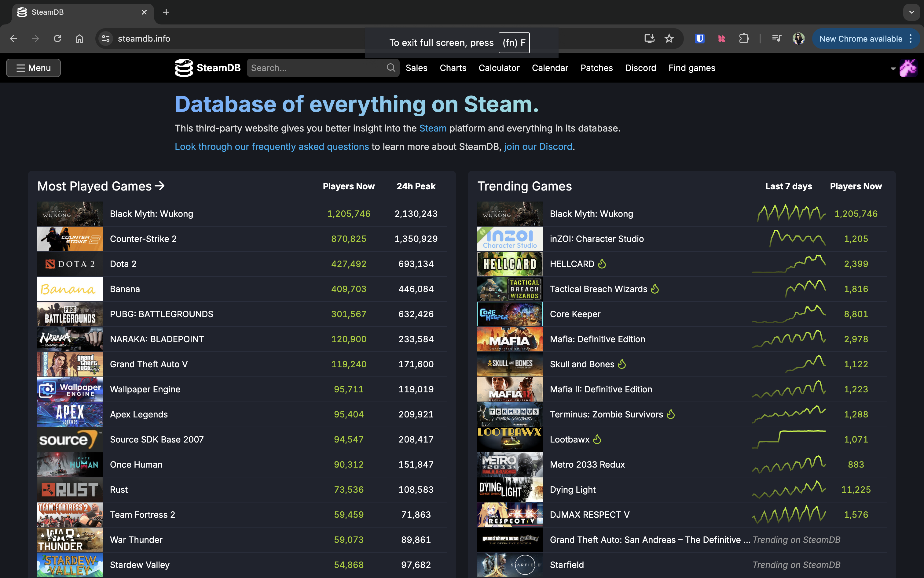Open the Extensions puzzle icon
The height and width of the screenshot is (578, 924).
coord(744,39)
